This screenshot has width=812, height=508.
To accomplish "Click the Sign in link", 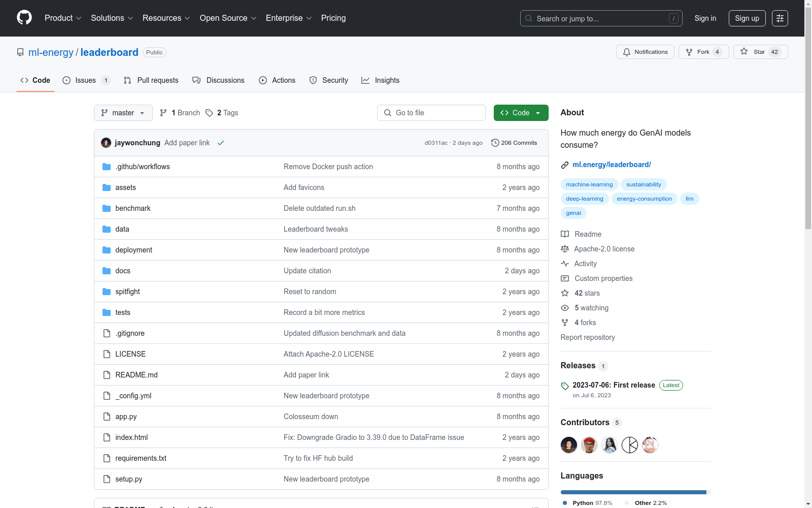I will tap(705, 18).
